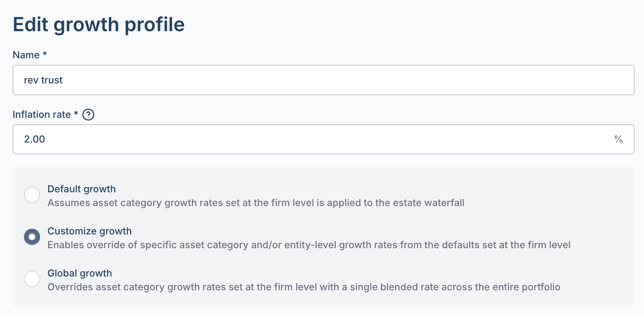Open the Inflation rate help tooltip icon

click(88, 115)
